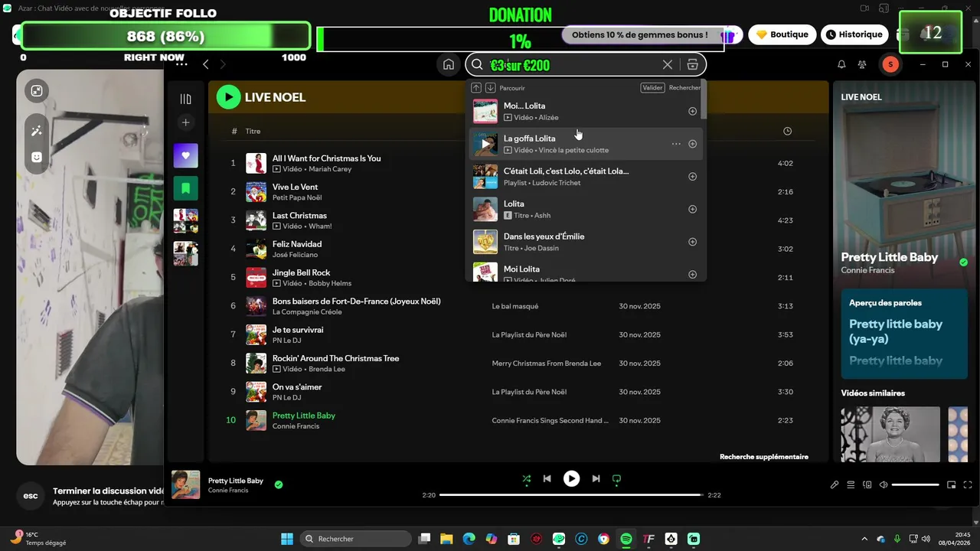This screenshot has width=980, height=551.
Task: Add Dans les yeux d'Émilie to library
Action: 692,242
